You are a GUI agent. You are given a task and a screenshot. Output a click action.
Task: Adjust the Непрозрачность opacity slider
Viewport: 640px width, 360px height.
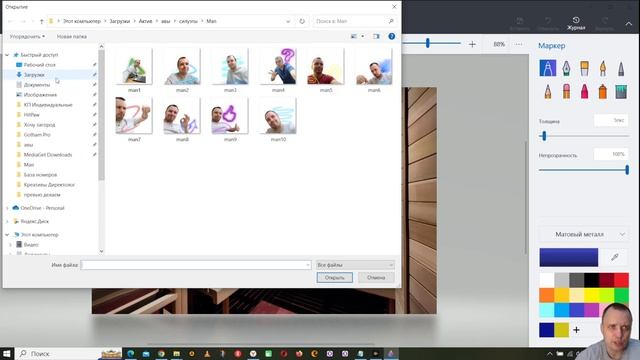pyautogui.click(x=627, y=170)
